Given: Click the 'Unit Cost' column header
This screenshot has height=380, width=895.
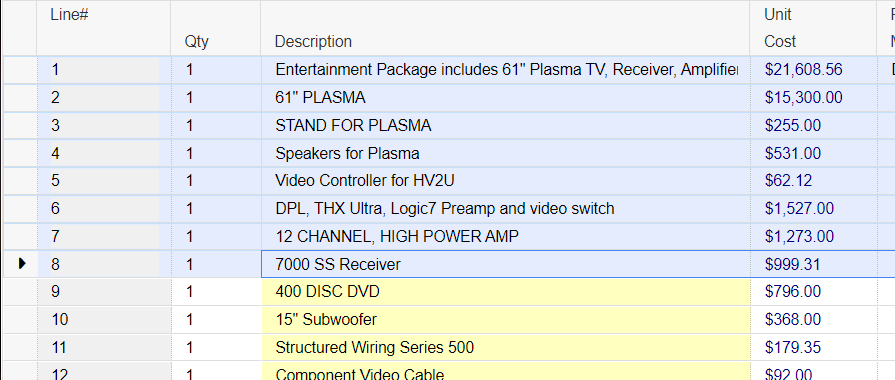Looking at the screenshot, I should (813, 28).
